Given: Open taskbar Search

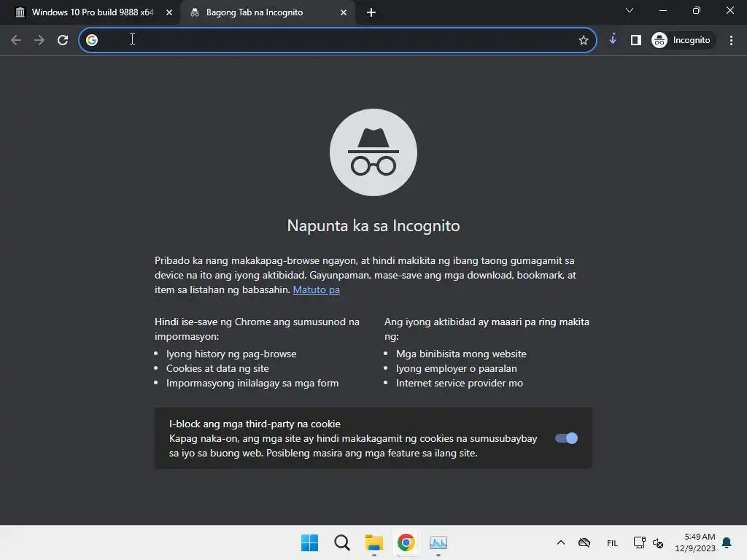Looking at the screenshot, I should point(341,542).
